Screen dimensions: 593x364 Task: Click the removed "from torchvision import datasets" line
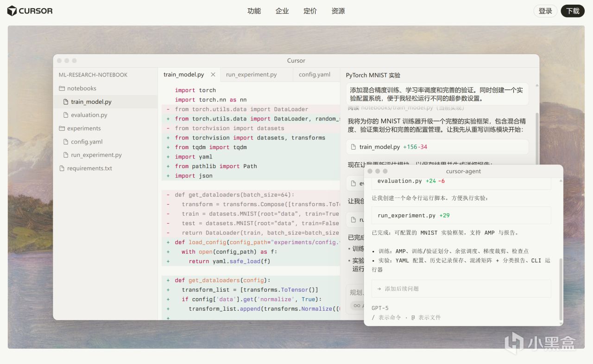tap(230, 128)
